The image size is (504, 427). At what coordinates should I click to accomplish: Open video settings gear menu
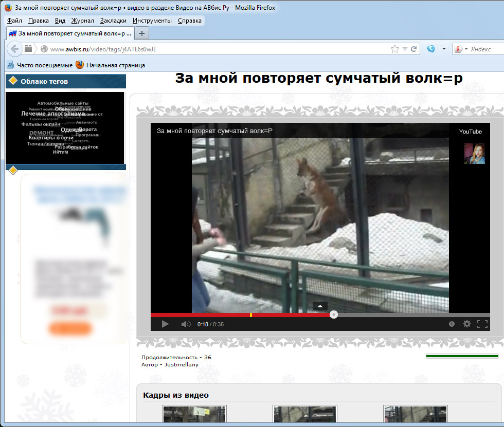[x=466, y=324]
